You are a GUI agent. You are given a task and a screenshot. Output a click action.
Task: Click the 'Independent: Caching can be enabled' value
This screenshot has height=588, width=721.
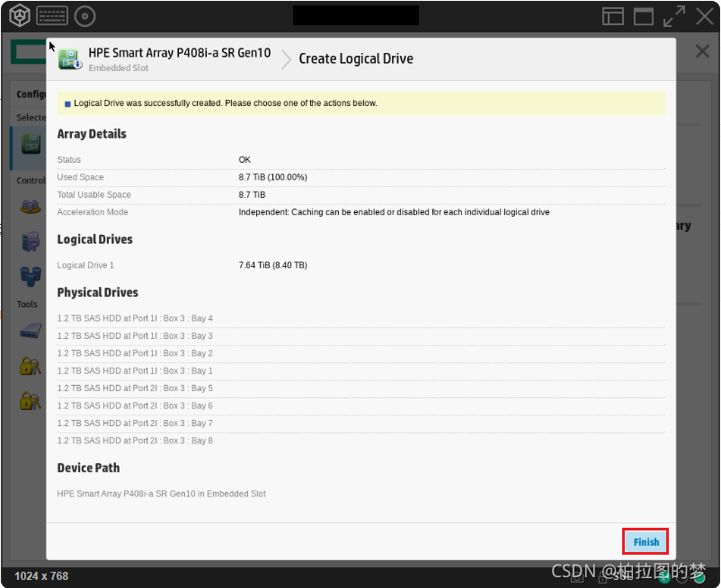click(x=394, y=212)
